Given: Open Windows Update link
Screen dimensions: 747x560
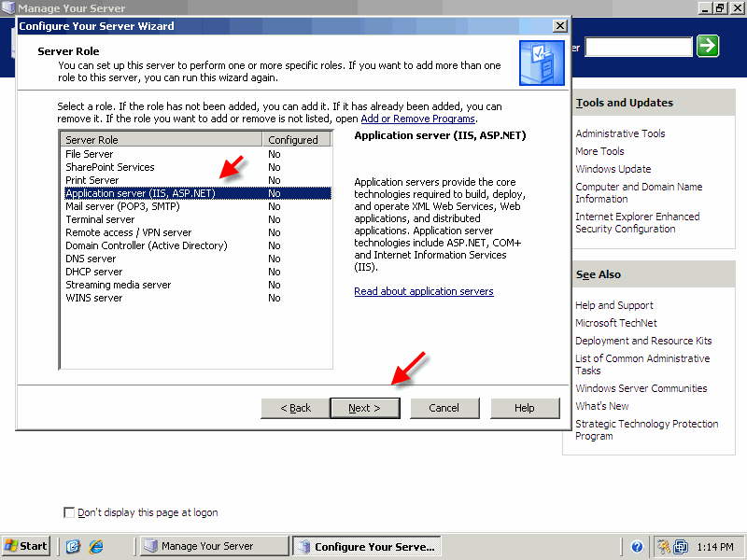Looking at the screenshot, I should click(x=613, y=169).
